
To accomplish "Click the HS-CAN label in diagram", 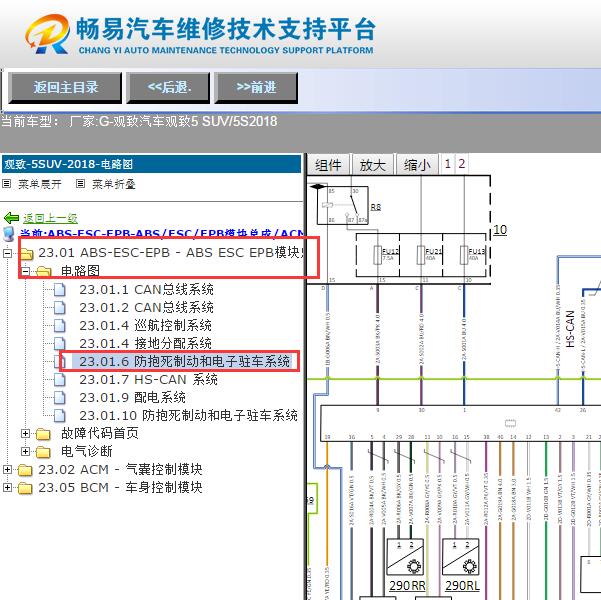I will coord(570,329).
